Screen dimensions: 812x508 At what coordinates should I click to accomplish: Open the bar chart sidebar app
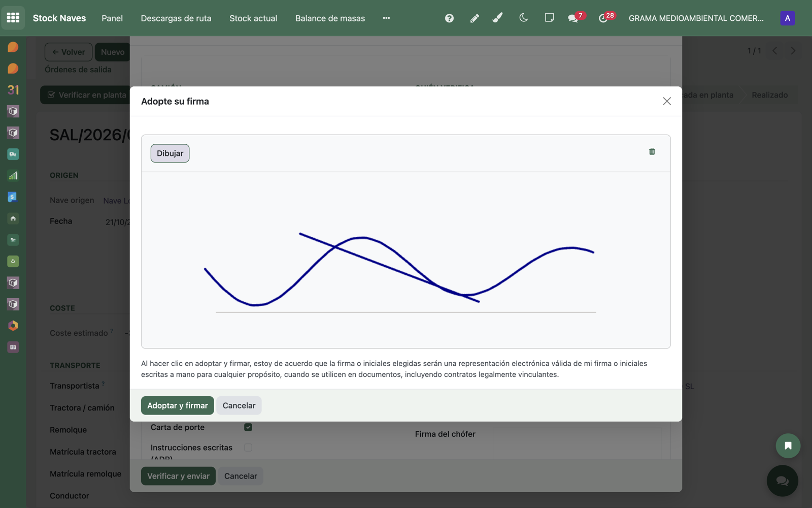13,176
